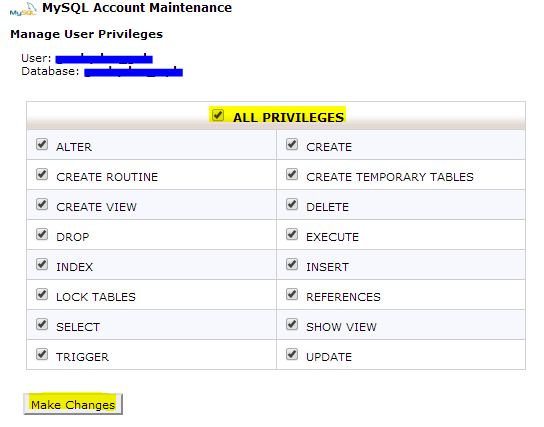Toggle the ALL PRIVILEGES checkbox
544x427 pixels.
pyautogui.click(x=218, y=115)
